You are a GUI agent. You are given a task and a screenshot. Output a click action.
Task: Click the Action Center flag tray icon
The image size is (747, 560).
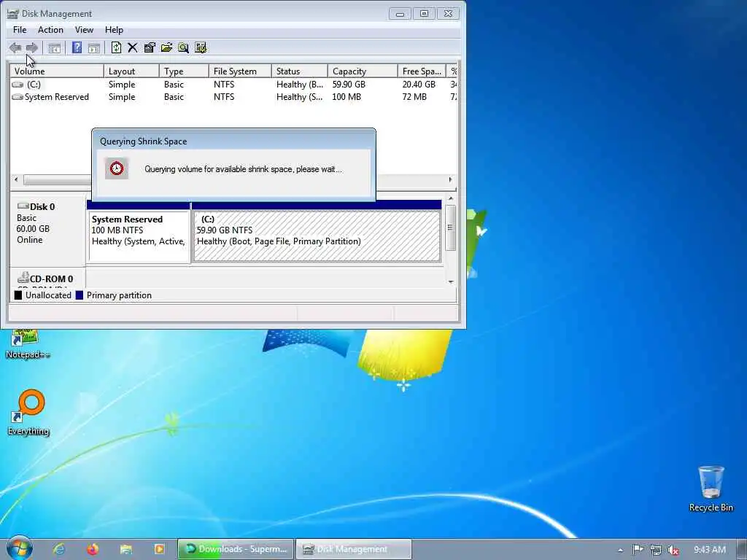tap(638, 550)
